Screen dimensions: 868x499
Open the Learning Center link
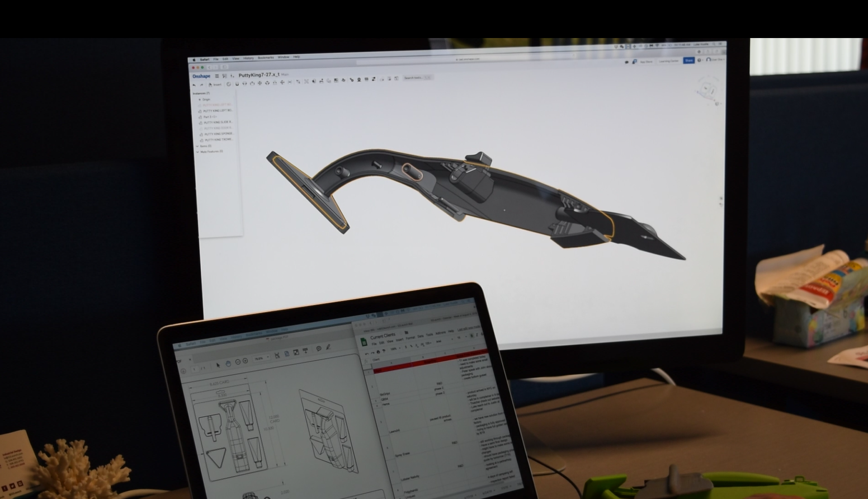[x=669, y=60]
